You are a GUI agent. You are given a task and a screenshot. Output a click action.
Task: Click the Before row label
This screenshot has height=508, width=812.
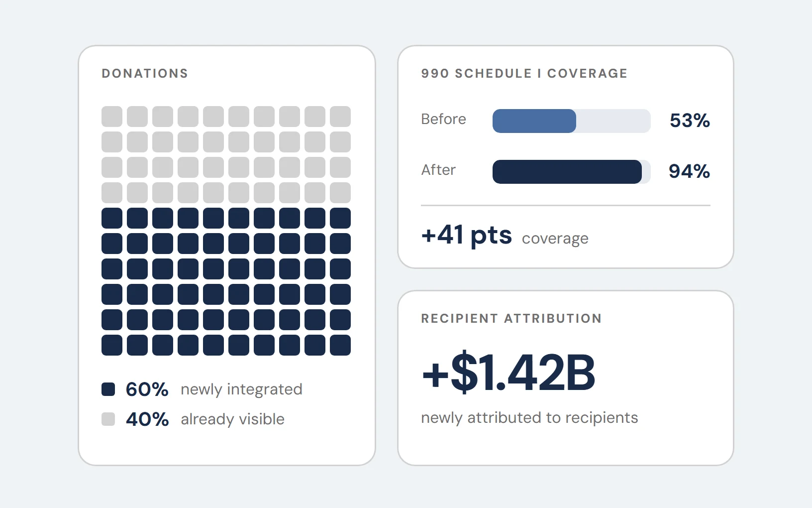tap(443, 119)
